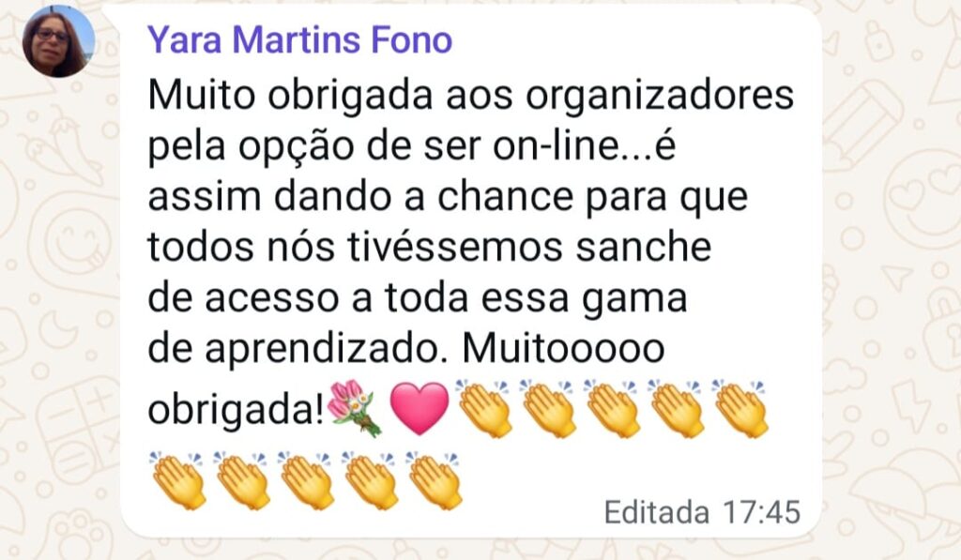The image size is (961, 560).
Task: Tap the 17:45 message timestamp
Action: 761,512
